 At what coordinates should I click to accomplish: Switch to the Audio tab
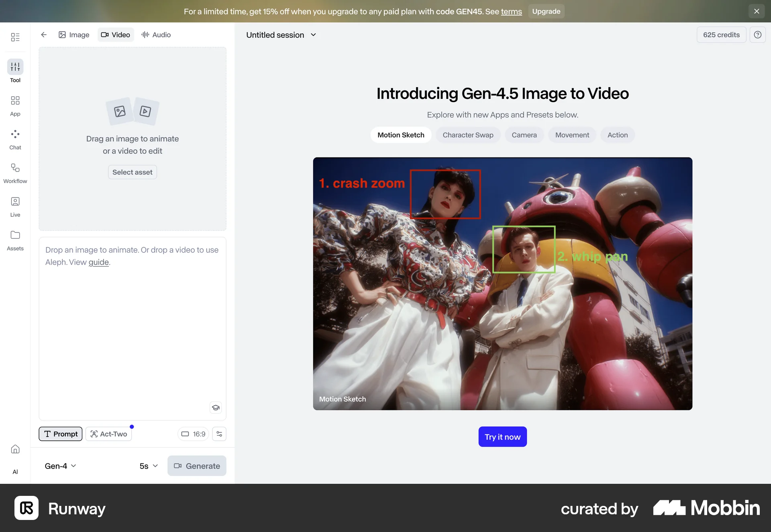click(156, 35)
